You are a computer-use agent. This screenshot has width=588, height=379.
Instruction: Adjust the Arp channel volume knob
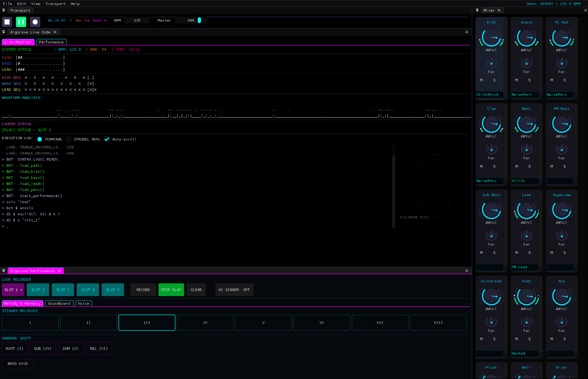[562, 297]
